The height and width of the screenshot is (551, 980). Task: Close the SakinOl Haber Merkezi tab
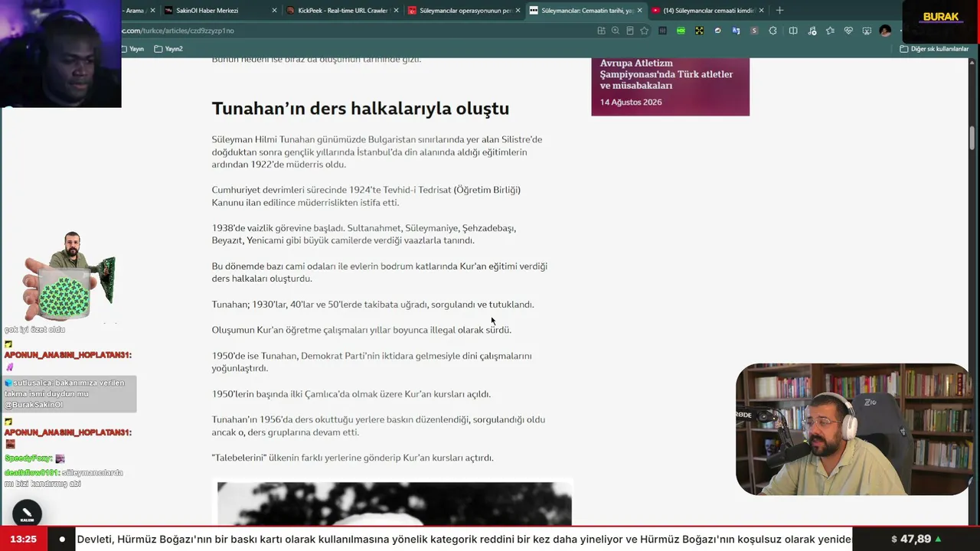(274, 11)
